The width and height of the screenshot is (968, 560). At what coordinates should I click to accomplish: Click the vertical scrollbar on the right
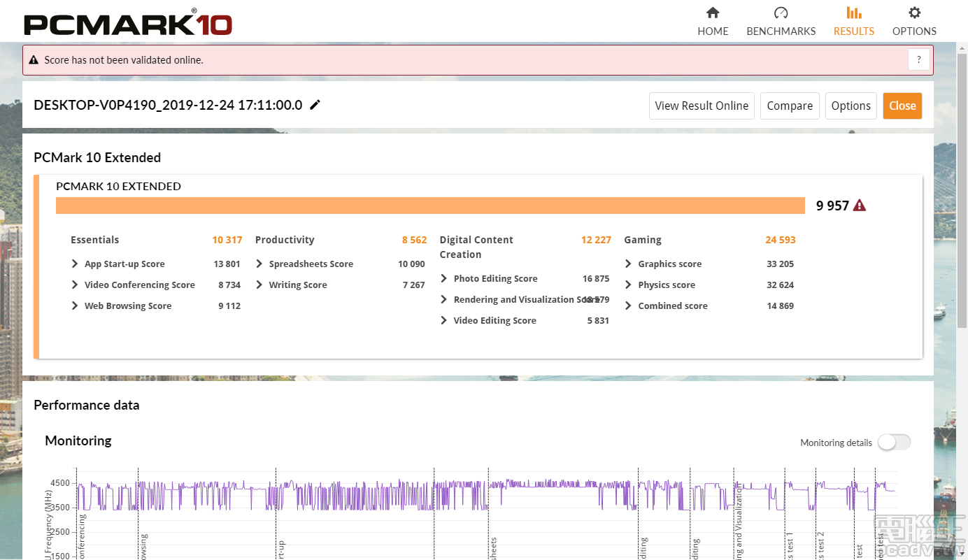(962, 210)
